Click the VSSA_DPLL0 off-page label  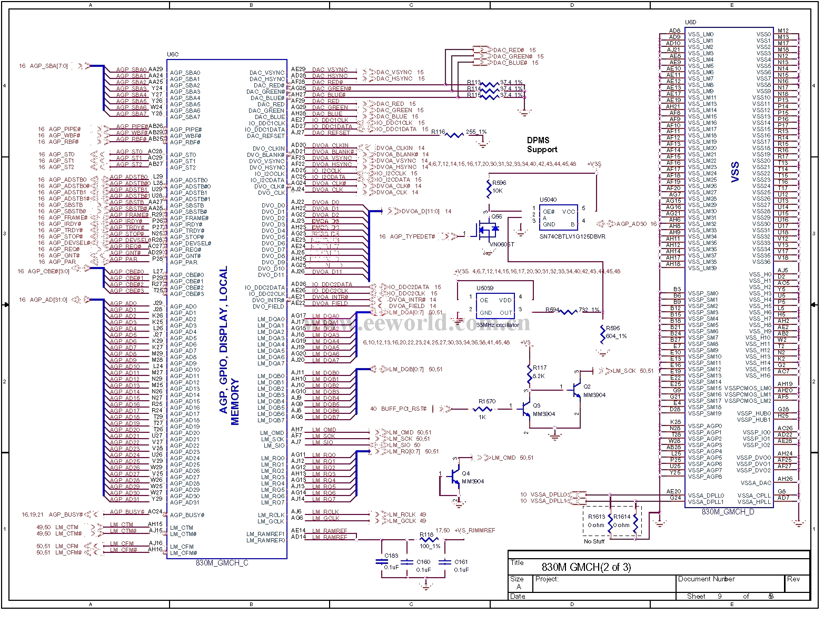point(548,494)
